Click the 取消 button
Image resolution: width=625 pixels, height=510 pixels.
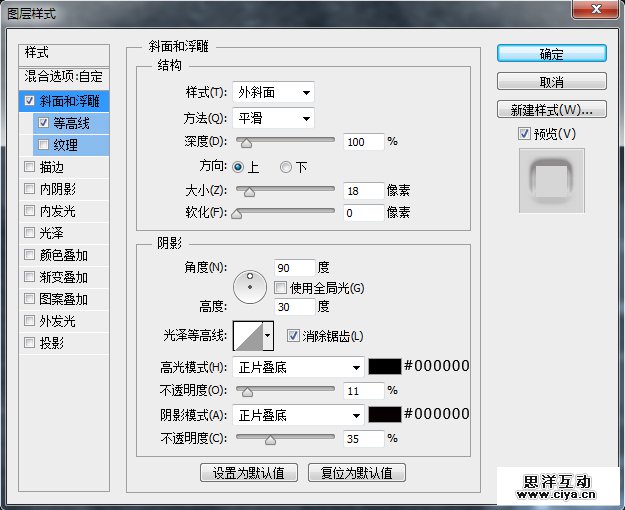click(552, 82)
